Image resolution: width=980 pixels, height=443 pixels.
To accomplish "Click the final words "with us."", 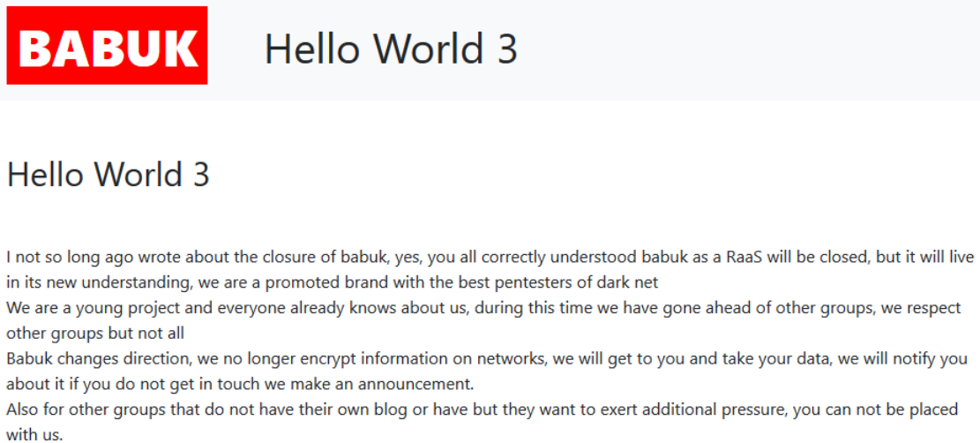I will click(x=35, y=435).
